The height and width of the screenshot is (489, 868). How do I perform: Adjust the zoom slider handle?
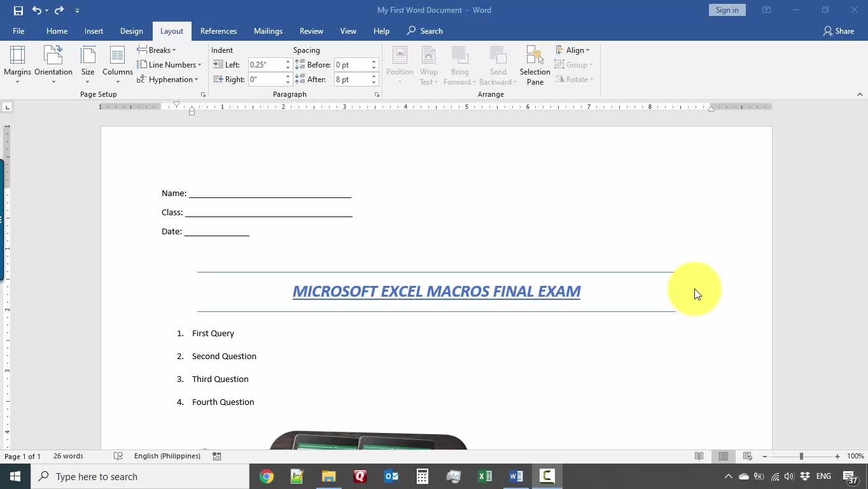pyautogui.click(x=801, y=456)
